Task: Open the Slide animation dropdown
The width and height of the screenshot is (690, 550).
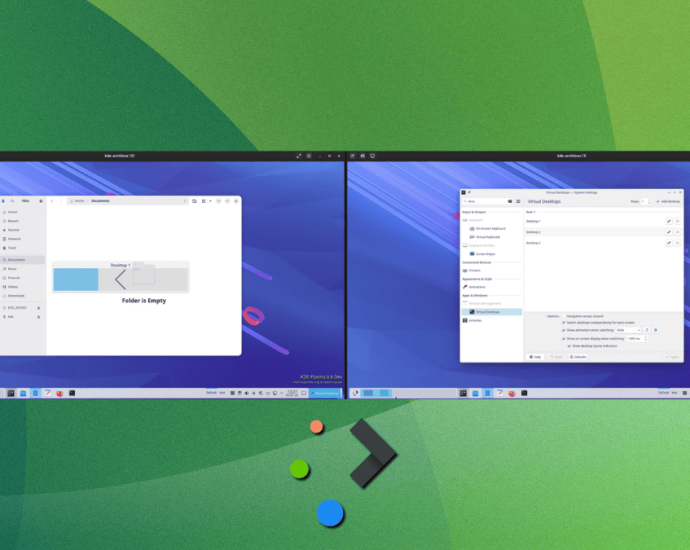Action: tap(628, 330)
